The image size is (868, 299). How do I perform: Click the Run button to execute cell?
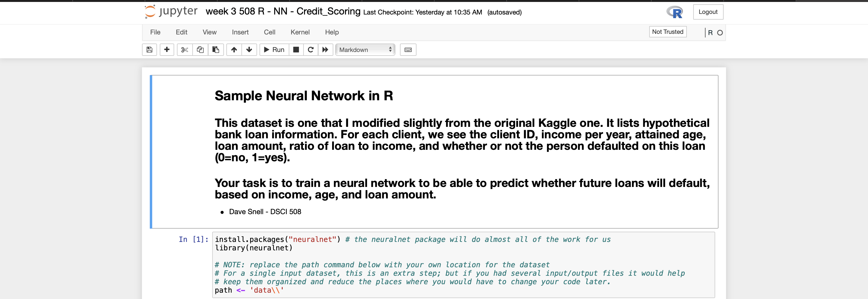[274, 50]
